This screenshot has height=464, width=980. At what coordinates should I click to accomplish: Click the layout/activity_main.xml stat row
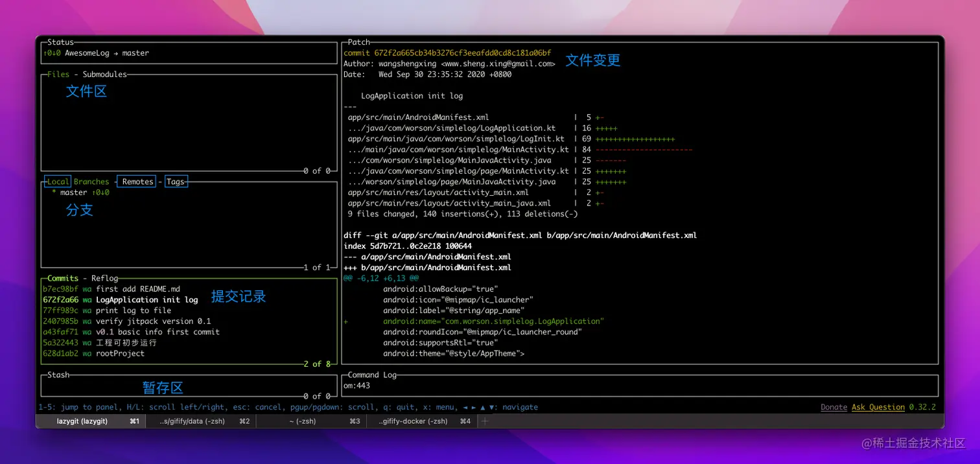(x=476, y=192)
